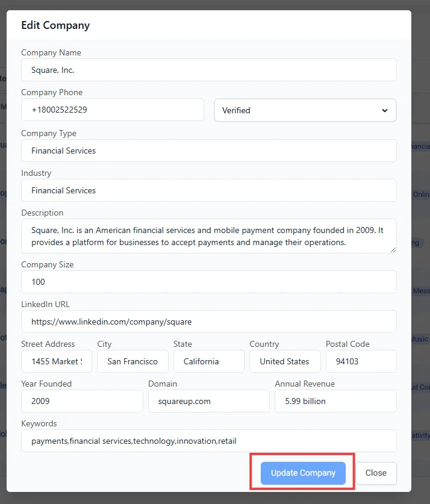Screen dimensions: 430x504
Task: Click the State label
Action: tap(182, 344)
